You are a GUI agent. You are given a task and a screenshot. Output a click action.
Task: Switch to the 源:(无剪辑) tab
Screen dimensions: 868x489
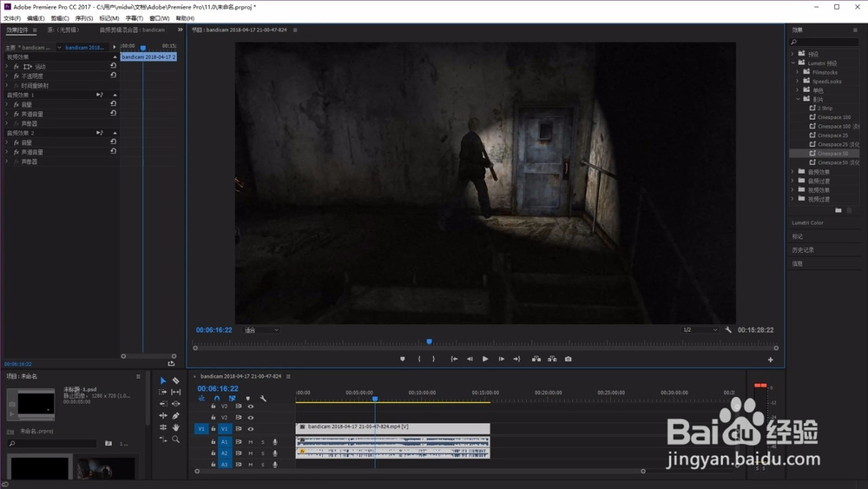click(63, 30)
